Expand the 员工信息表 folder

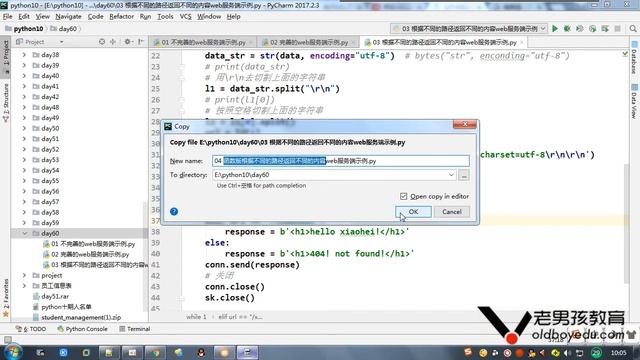(24, 286)
